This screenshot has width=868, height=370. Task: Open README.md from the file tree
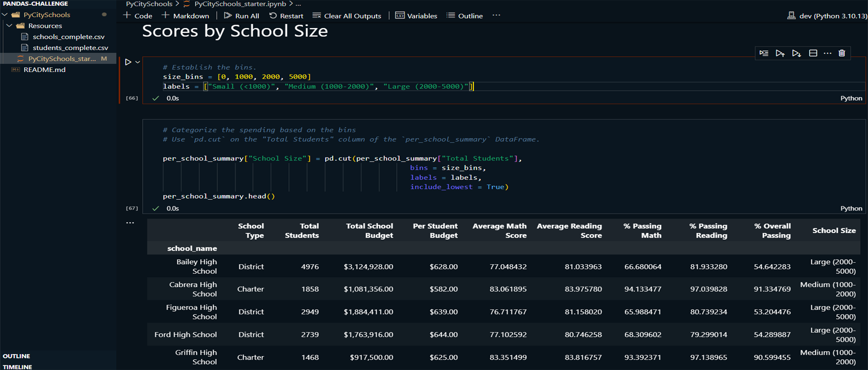[44, 70]
